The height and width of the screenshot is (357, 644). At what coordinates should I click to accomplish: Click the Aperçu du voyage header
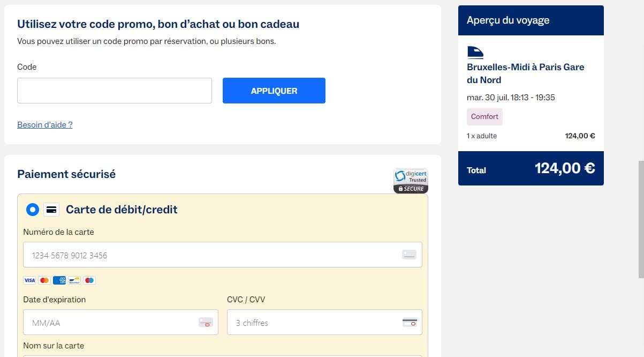507,20
